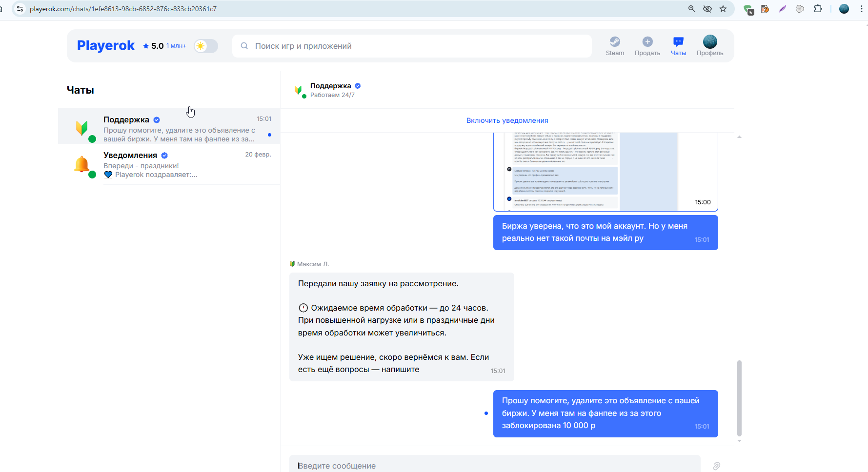
Task: Click the chat scrollbar down arrow
Action: point(739,441)
